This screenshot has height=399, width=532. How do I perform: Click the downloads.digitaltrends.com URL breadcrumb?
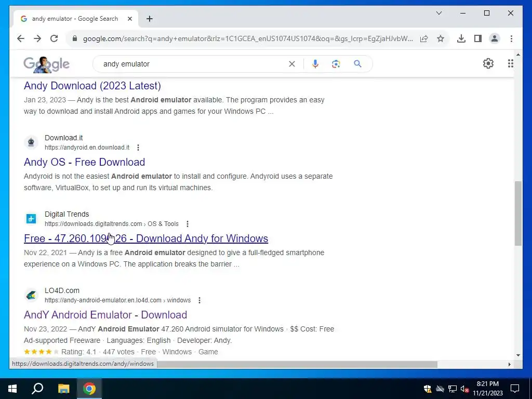coord(112,224)
